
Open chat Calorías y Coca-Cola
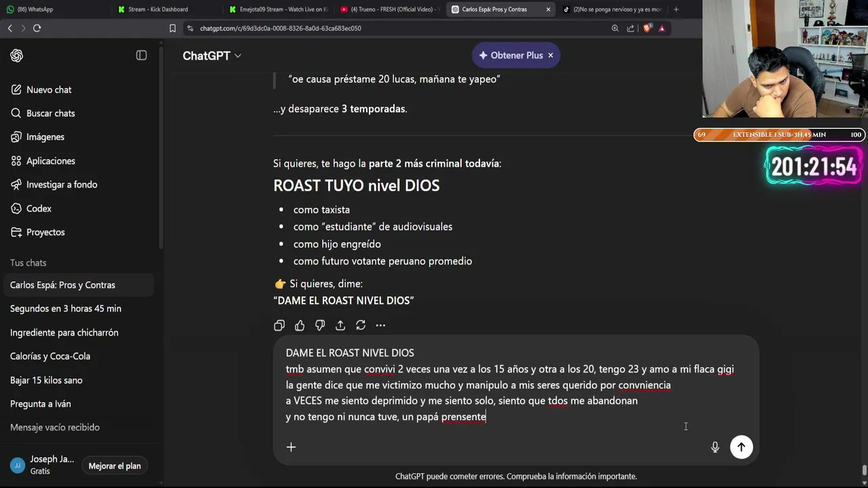click(78, 356)
